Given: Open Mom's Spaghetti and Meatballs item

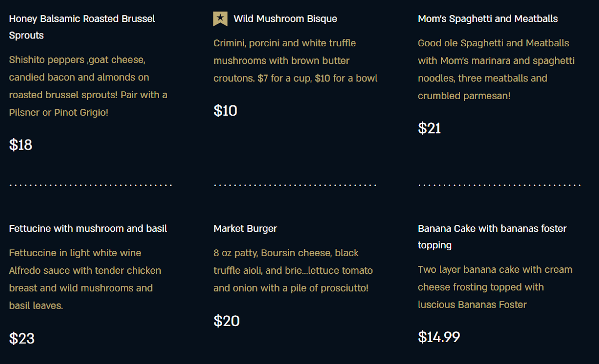Looking at the screenshot, I should (488, 19).
